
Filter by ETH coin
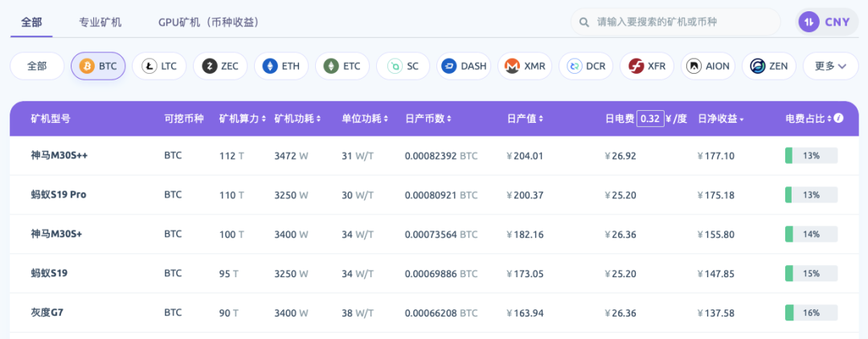[281, 66]
